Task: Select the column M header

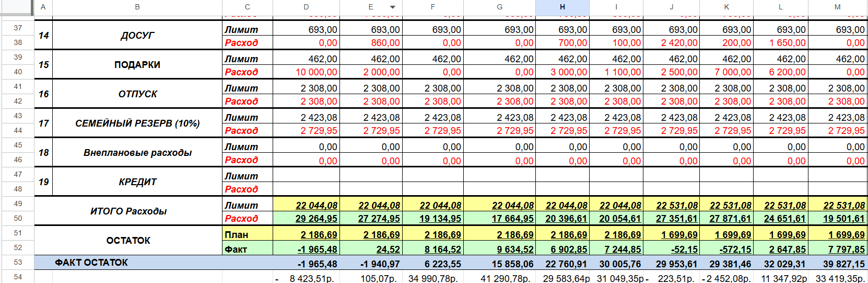Action: (837, 7)
